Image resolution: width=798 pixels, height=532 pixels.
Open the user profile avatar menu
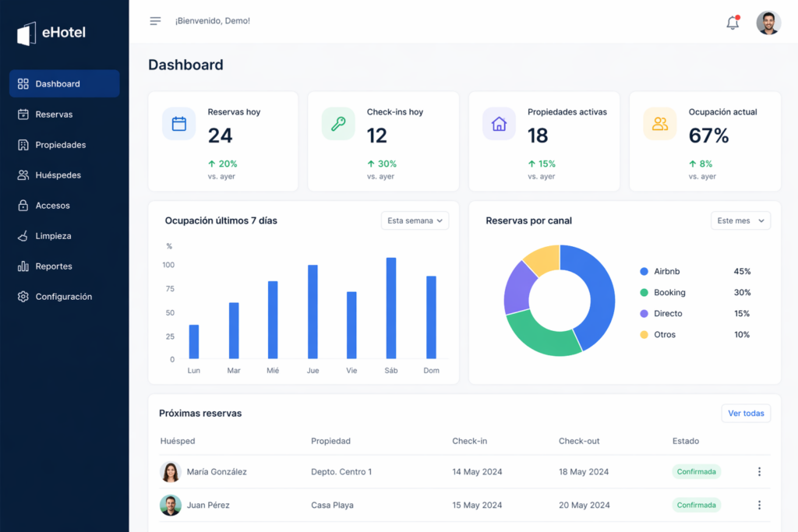[768, 23]
